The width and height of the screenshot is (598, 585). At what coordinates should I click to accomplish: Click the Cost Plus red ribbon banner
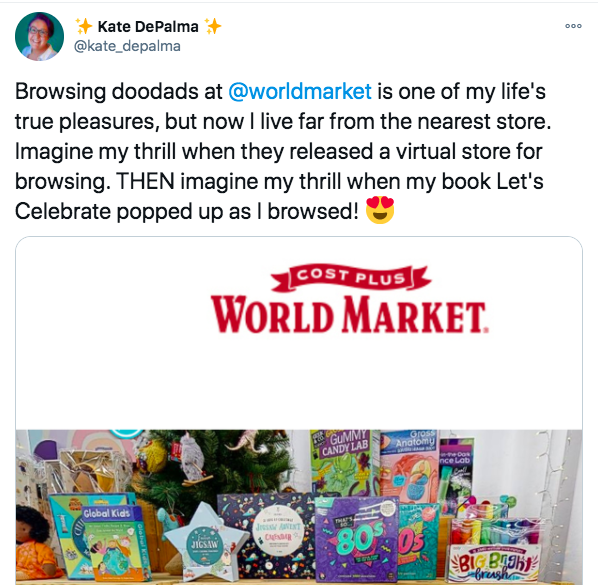[350, 278]
